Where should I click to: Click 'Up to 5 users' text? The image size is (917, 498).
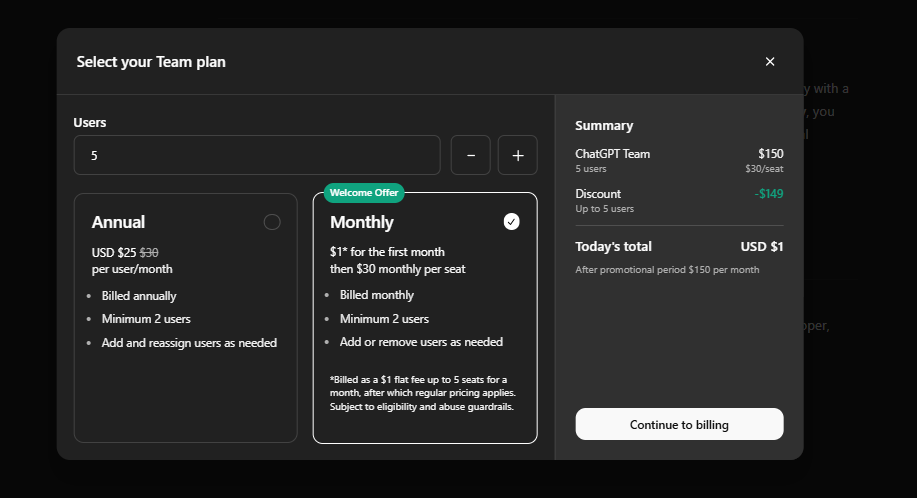[x=604, y=209]
